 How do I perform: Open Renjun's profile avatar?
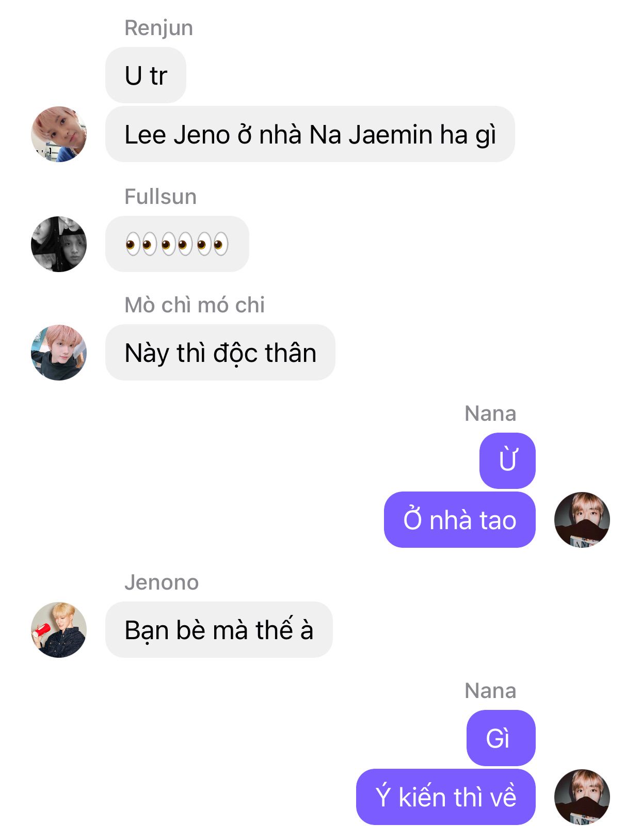[x=59, y=134]
